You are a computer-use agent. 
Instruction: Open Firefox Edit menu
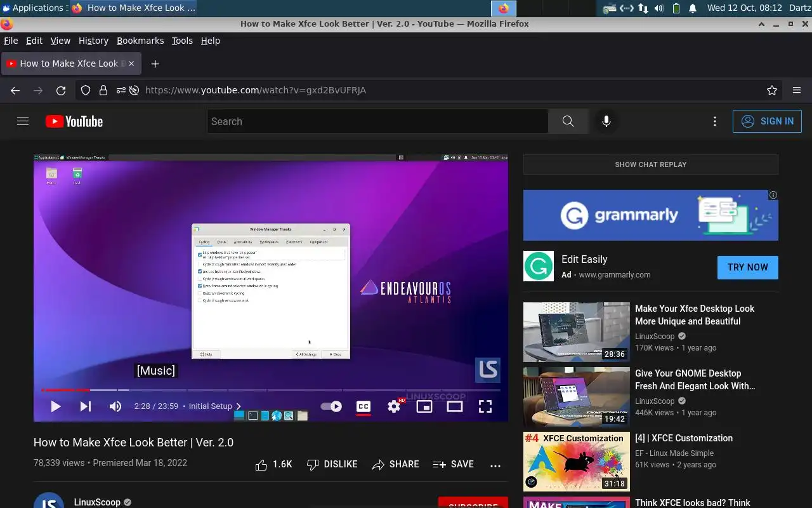point(34,41)
